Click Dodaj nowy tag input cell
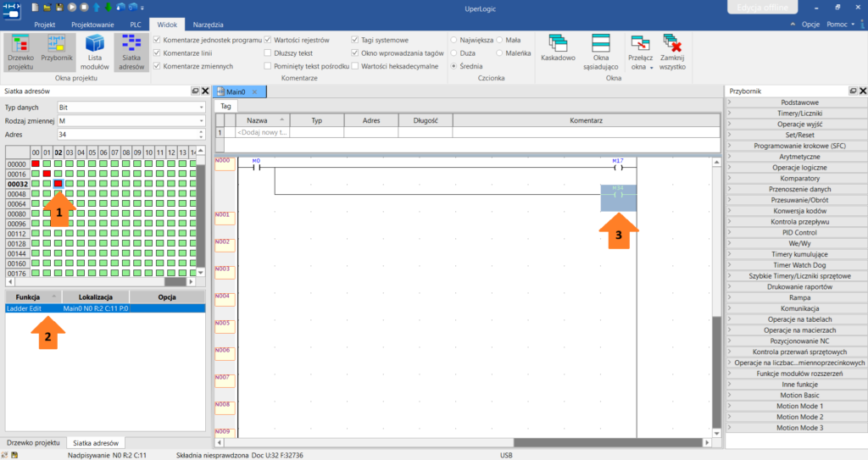868x460 pixels. click(263, 132)
